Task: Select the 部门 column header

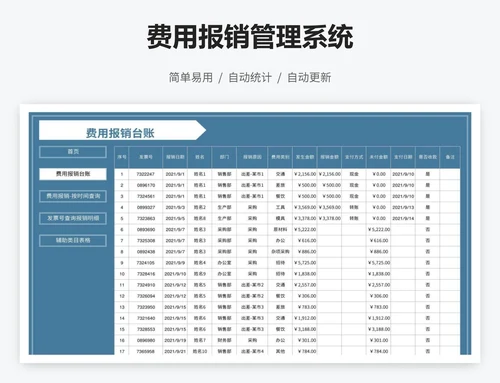Action: (x=224, y=157)
